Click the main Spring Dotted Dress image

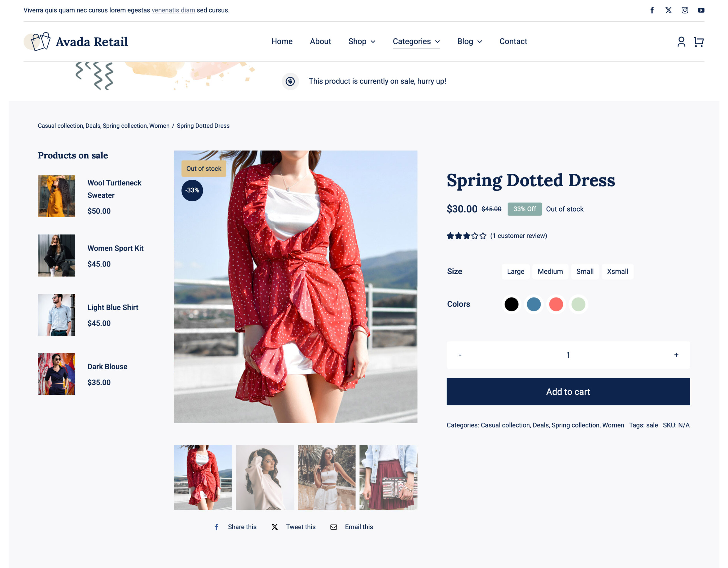(296, 287)
